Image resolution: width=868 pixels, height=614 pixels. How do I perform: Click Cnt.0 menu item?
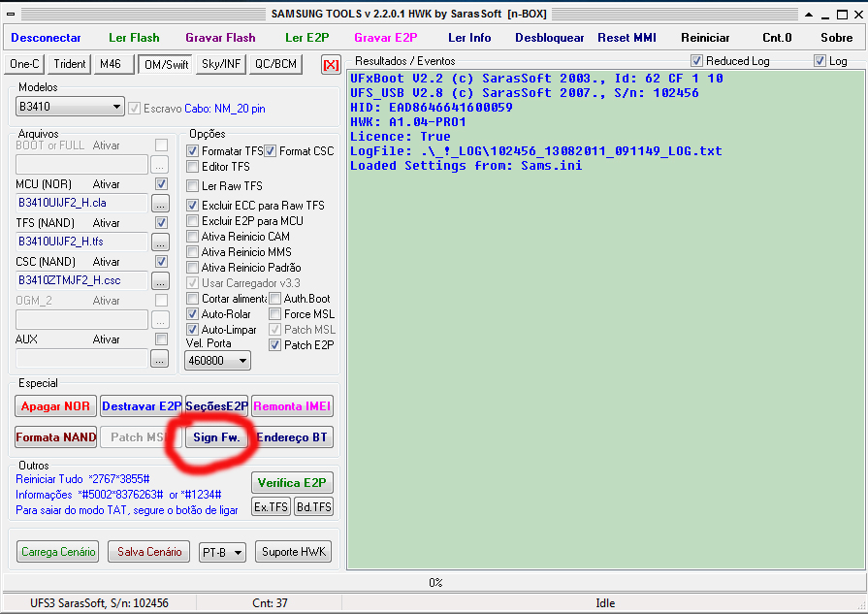[x=777, y=38]
